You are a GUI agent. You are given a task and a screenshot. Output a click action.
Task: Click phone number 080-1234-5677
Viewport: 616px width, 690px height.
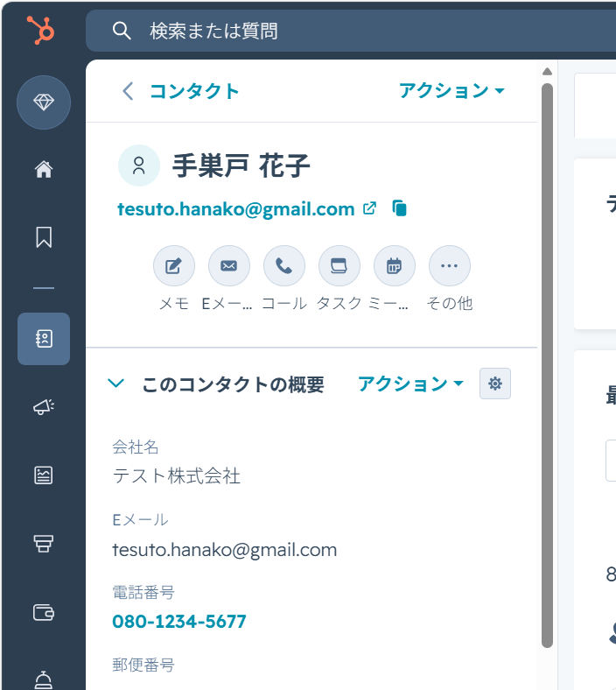(179, 622)
